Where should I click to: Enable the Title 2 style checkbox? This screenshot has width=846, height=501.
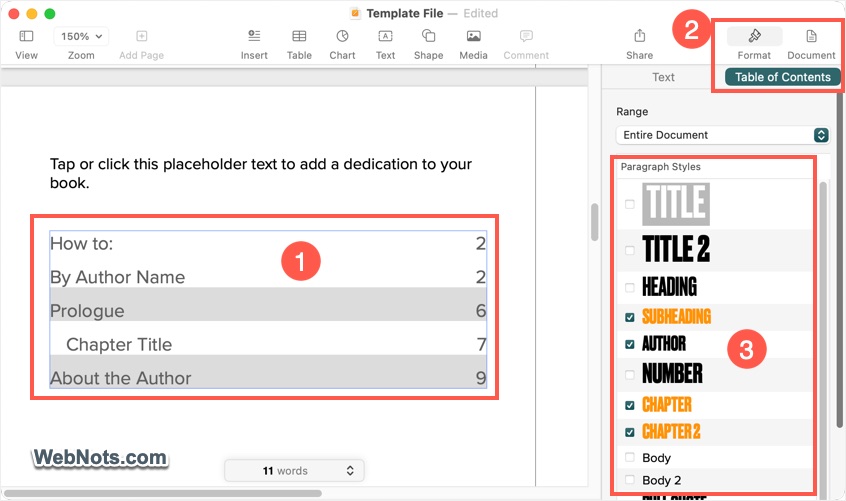(x=630, y=250)
